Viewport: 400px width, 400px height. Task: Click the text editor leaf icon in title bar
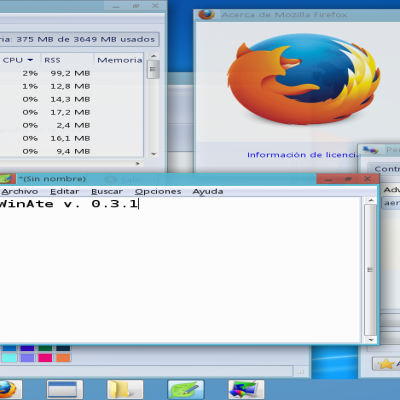coord(6,179)
